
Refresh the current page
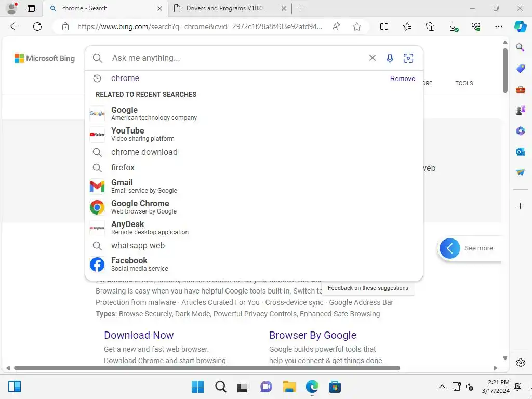coord(37,26)
